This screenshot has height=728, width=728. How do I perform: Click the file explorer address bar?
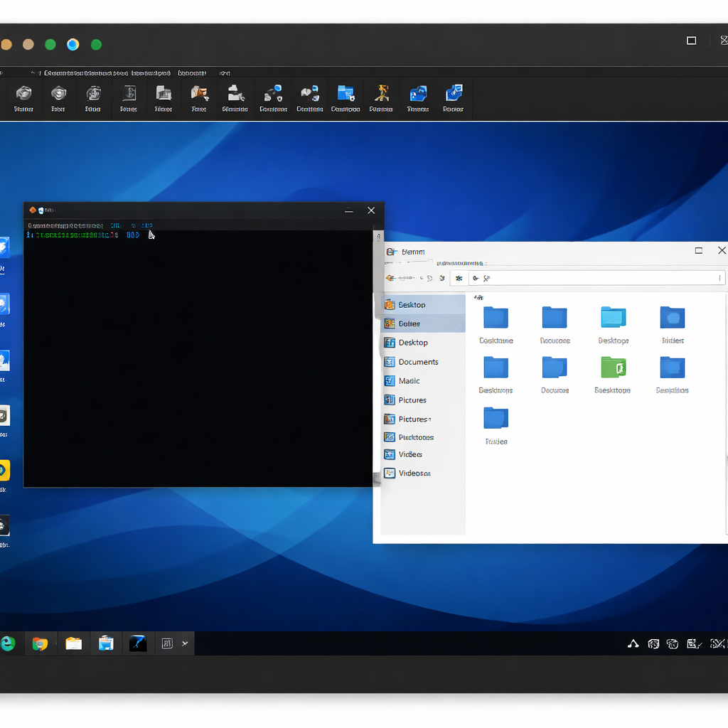pyautogui.click(x=597, y=278)
